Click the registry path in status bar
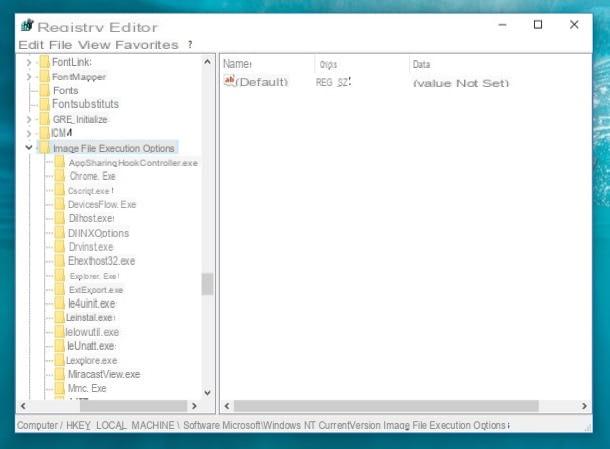 [x=263, y=425]
